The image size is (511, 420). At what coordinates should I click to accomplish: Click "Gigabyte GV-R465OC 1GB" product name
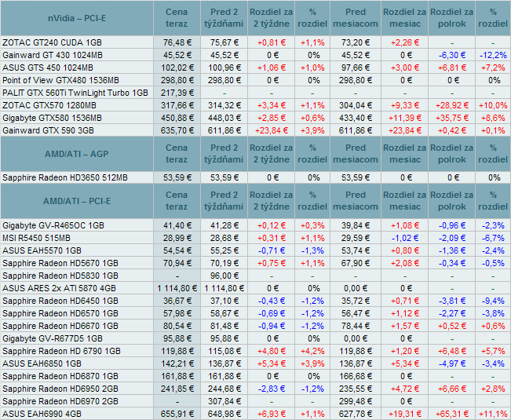click(53, 225)
